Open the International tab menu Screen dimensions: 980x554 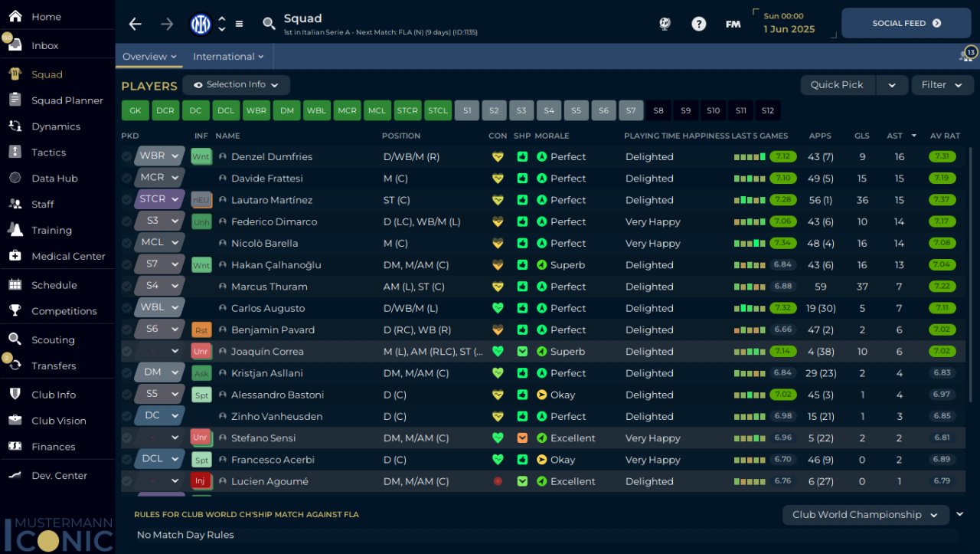coord(228,57)
